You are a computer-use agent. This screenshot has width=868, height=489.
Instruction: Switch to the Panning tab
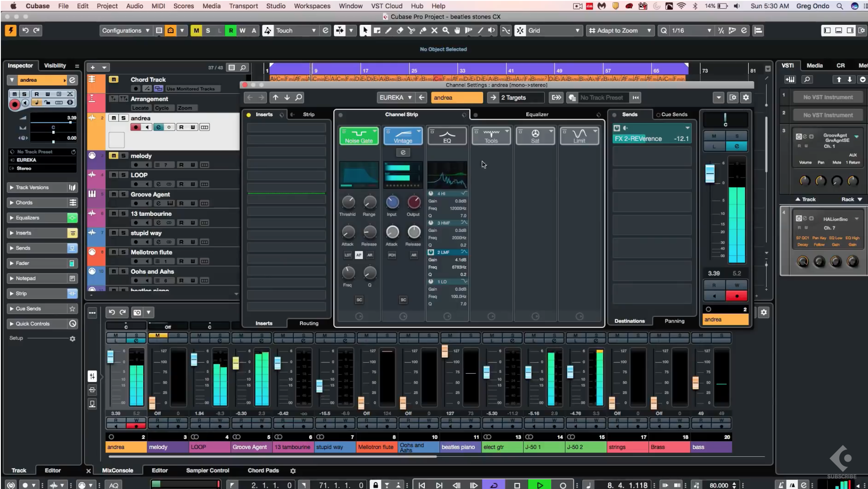coord(674,321)
